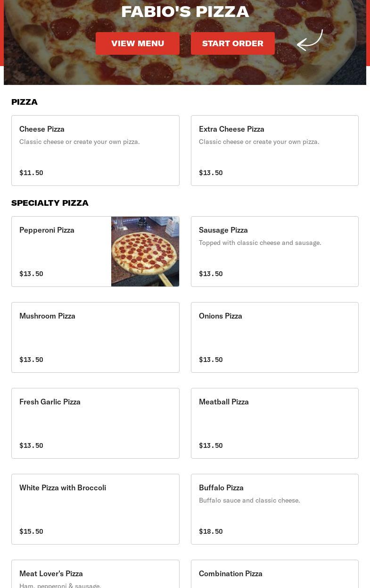Click the Fabio's Pizza heading
The height and width of the screenshot is (588, 370).
pos(185,11)
